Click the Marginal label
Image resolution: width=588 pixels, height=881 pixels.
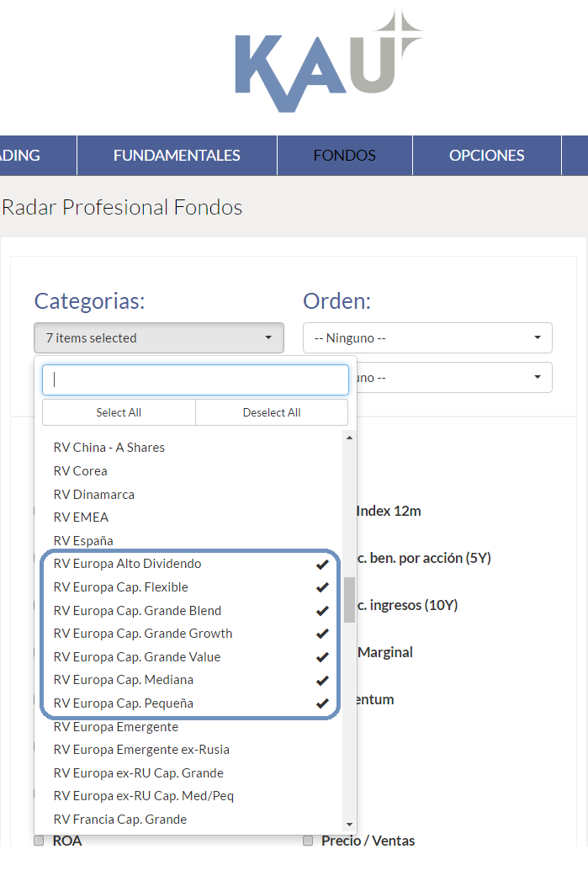click(385, 652)
